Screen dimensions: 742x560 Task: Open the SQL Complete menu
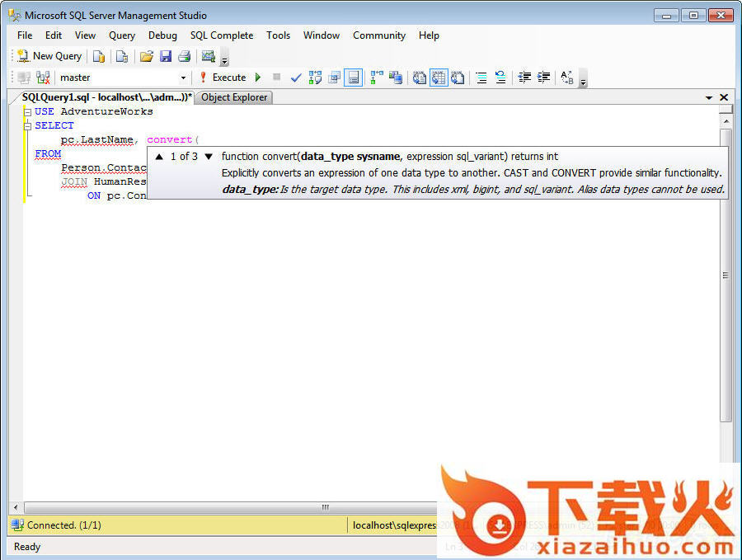222,35
